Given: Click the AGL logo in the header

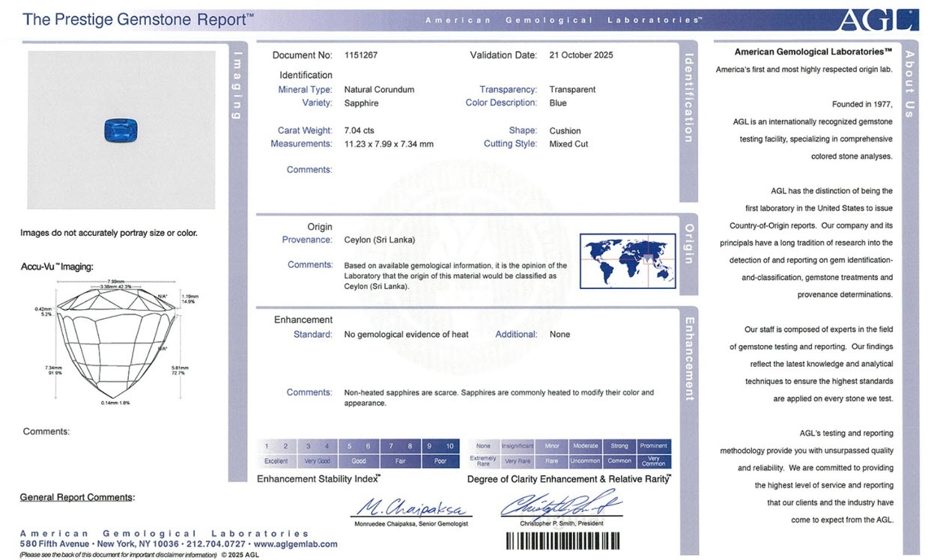Looking at the screenshot, I should 877,19.
